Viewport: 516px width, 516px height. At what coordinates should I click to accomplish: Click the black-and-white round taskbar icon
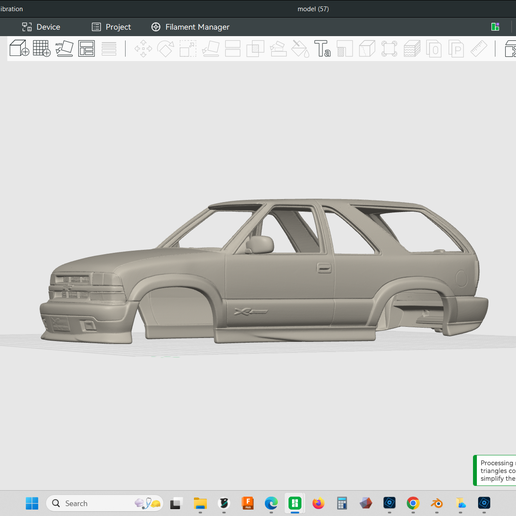(x=224, y=503)
